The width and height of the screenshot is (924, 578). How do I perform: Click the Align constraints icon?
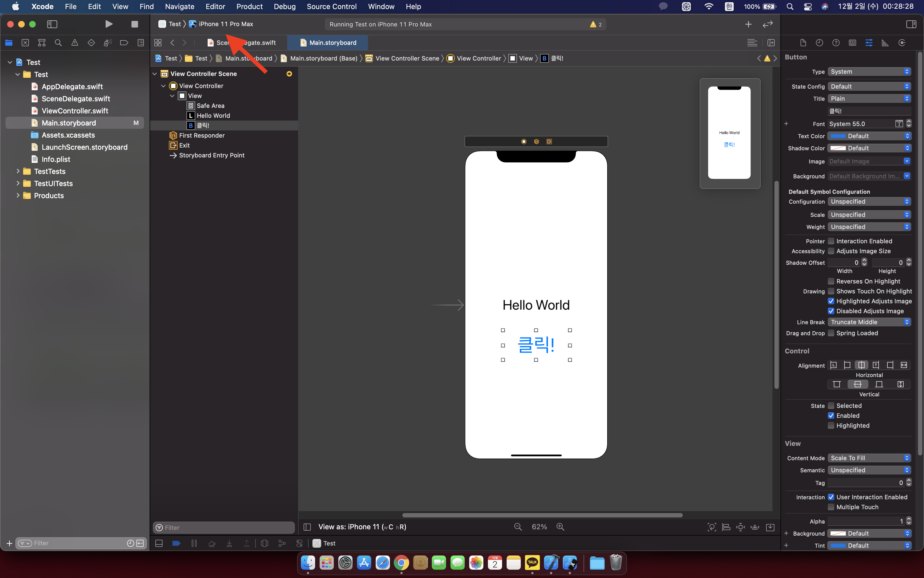[x=726, y=527]
